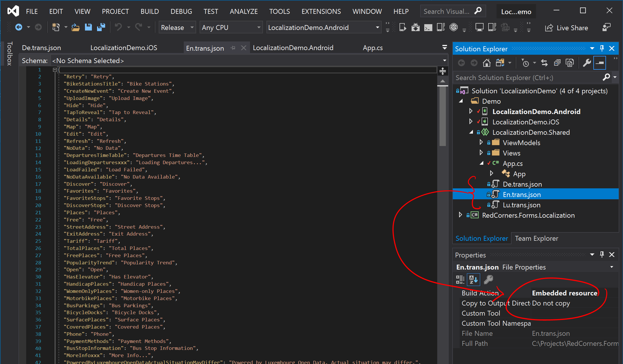The width and height of the screenshot is (623, 364).
Task: Pin the Properties panel
Action: (602, 255)
